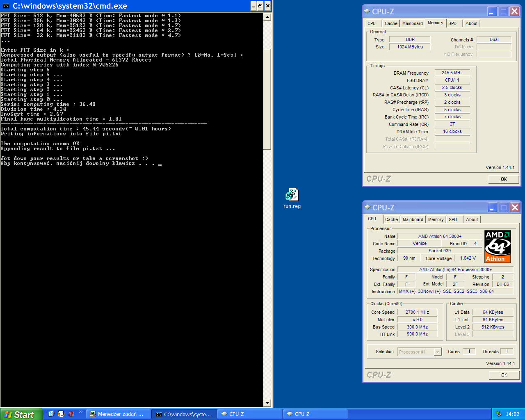The width and height of the screenshot is (525, 420).
Task: Click the CPU-Z title icon in the Memory window
Action: pos(367,11)
